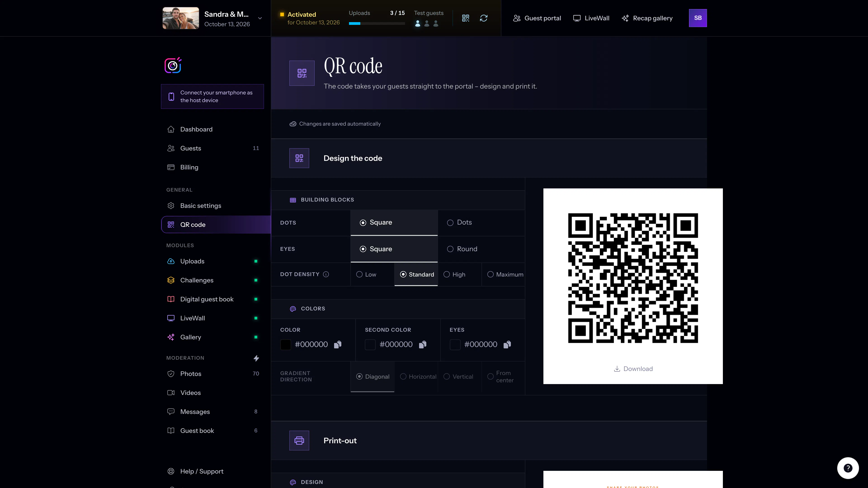Image resolution: width=868 pixels, height=488 pixels.
Task: Click the Dot Density info icon
Action: [x=326, y=274]
